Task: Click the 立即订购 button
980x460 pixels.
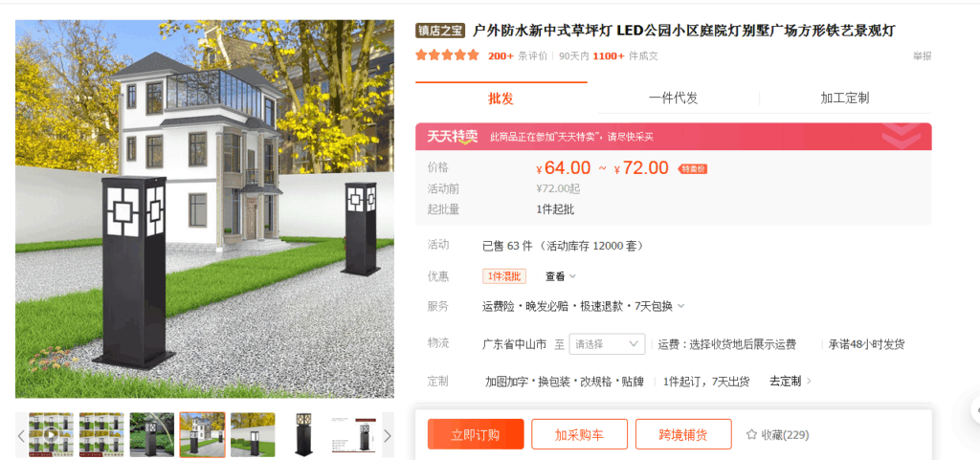Action: 476,434
